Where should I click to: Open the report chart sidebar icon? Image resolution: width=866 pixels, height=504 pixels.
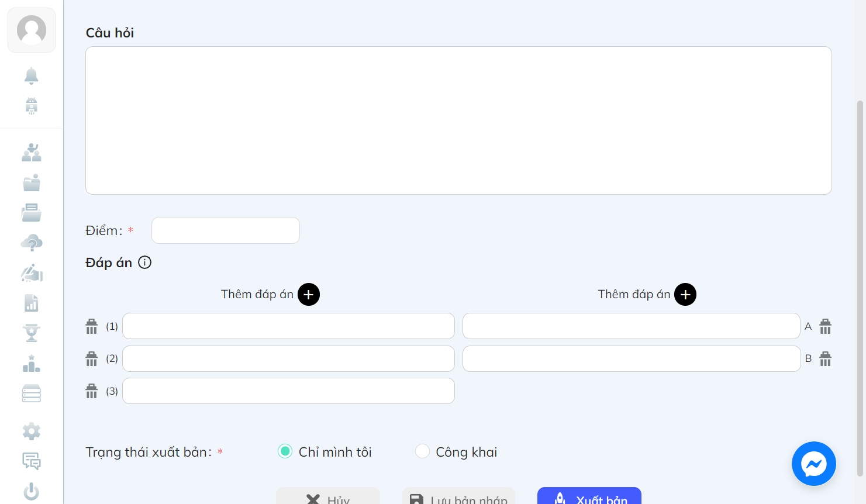pyautogui.click(x=32, y=303)
